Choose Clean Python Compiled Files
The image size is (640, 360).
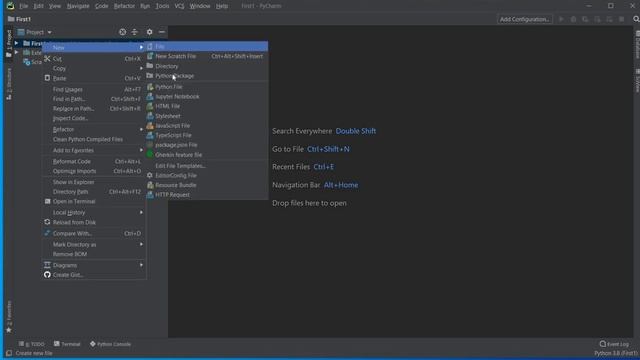[94, 139]
